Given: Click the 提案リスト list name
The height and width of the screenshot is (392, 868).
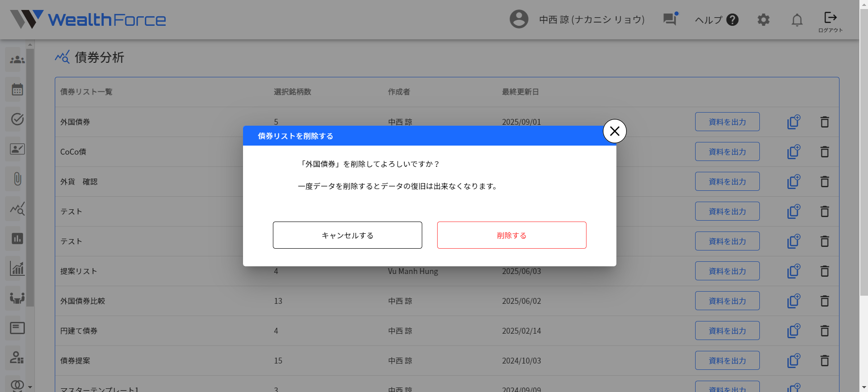Looking at the screenshot, I should click(79, 271).
